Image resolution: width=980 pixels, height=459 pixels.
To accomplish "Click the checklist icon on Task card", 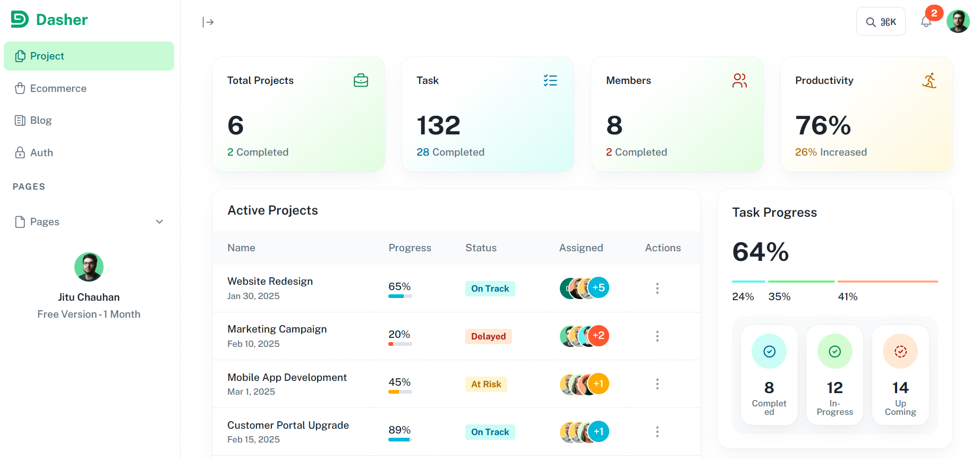I will (550, 80).
